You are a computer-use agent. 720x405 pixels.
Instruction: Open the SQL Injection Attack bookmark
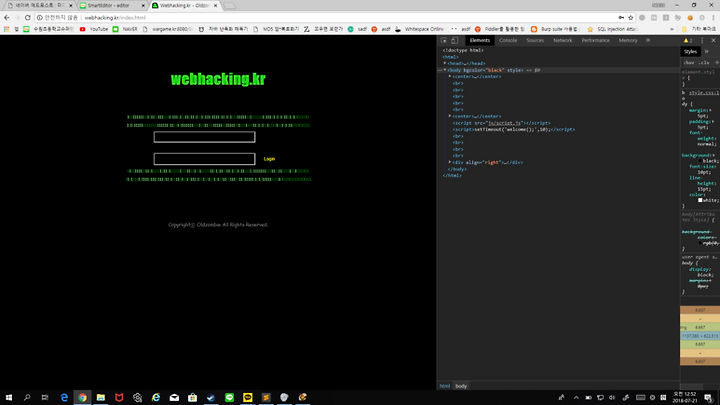(x=613, y=29)
